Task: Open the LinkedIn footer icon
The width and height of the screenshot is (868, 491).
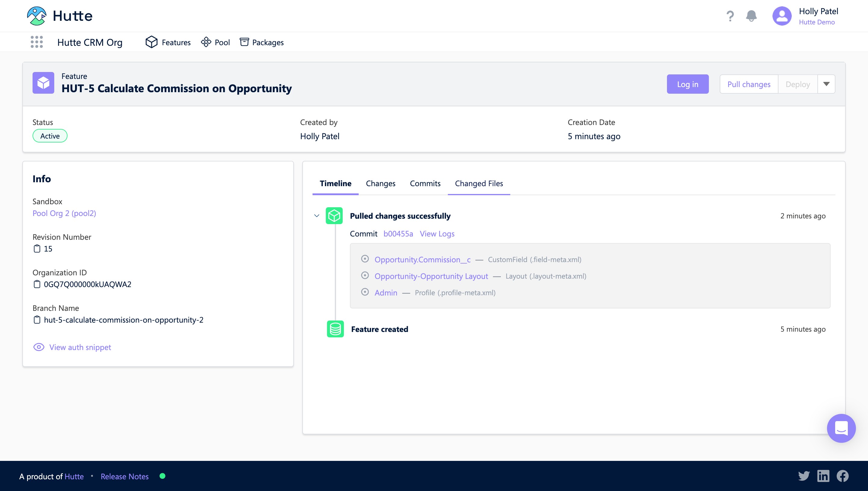Action: [823, 476]
